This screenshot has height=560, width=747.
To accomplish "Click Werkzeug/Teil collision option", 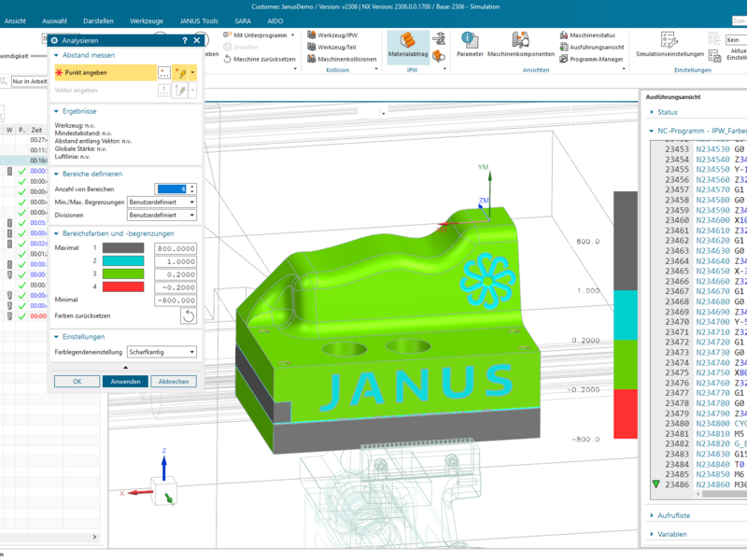I will pos(331,47).
